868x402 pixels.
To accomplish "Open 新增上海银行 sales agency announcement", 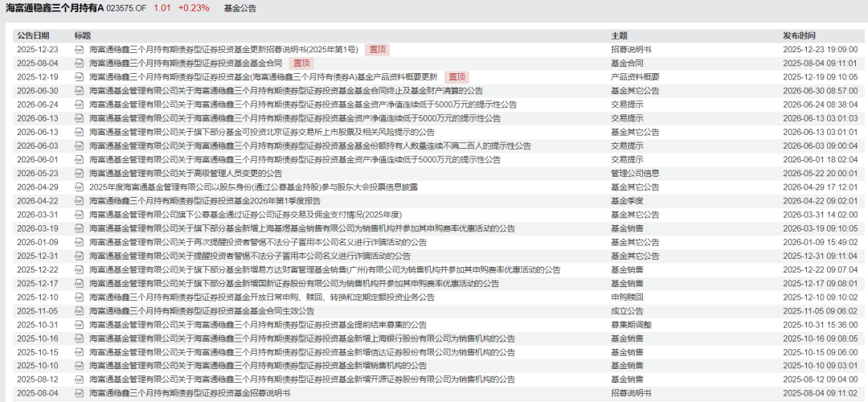I will point(302,338).
